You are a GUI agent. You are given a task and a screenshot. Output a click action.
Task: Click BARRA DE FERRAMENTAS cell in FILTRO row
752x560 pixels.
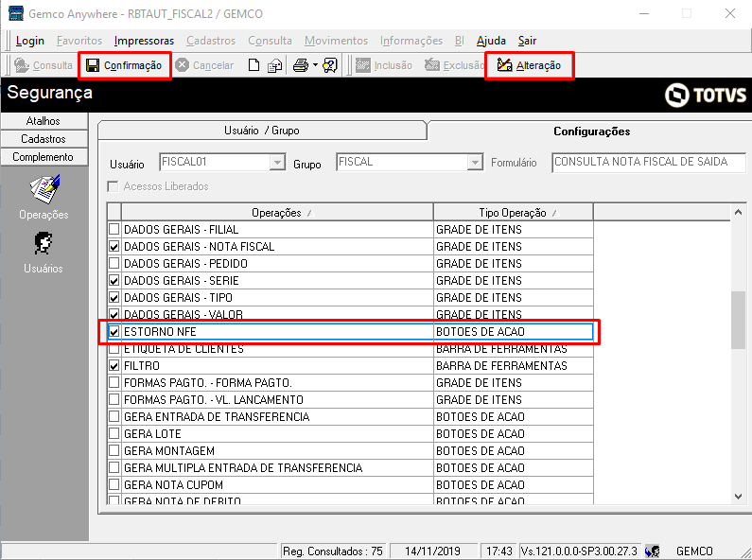tap(514, 366)
